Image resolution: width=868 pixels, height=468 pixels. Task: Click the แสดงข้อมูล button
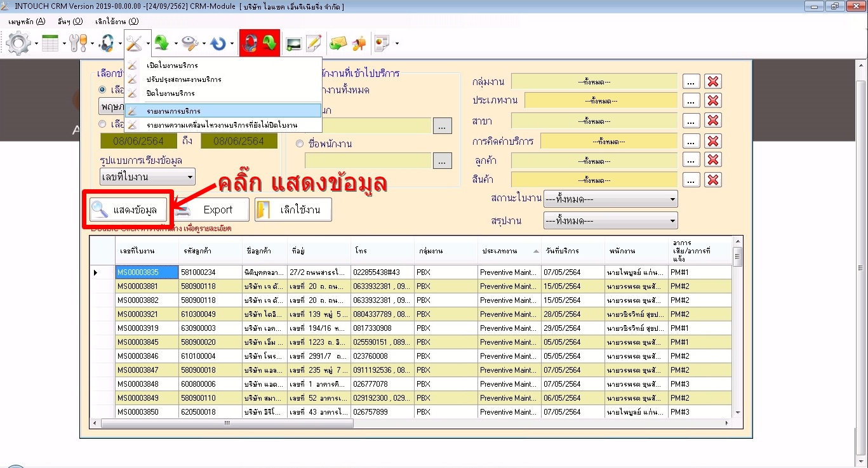coord(127,210)
